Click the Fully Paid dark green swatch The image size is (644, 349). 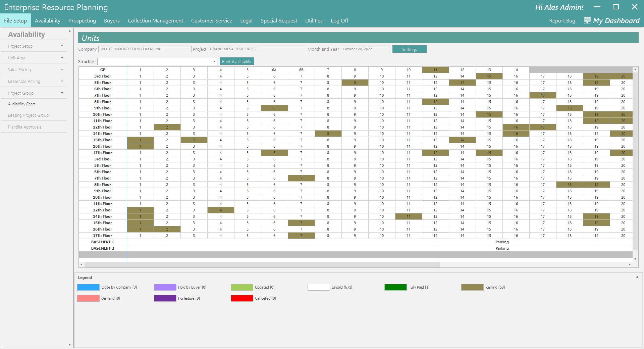coord(395,287)
